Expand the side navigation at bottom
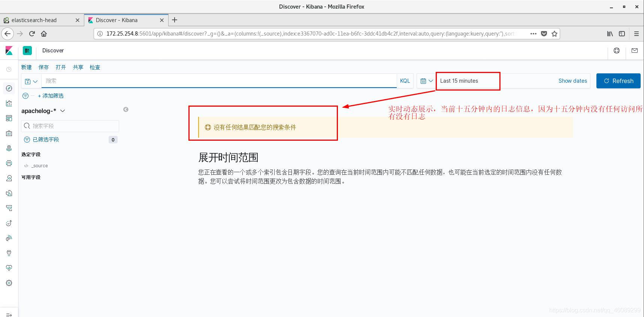 tap(9, 315)
